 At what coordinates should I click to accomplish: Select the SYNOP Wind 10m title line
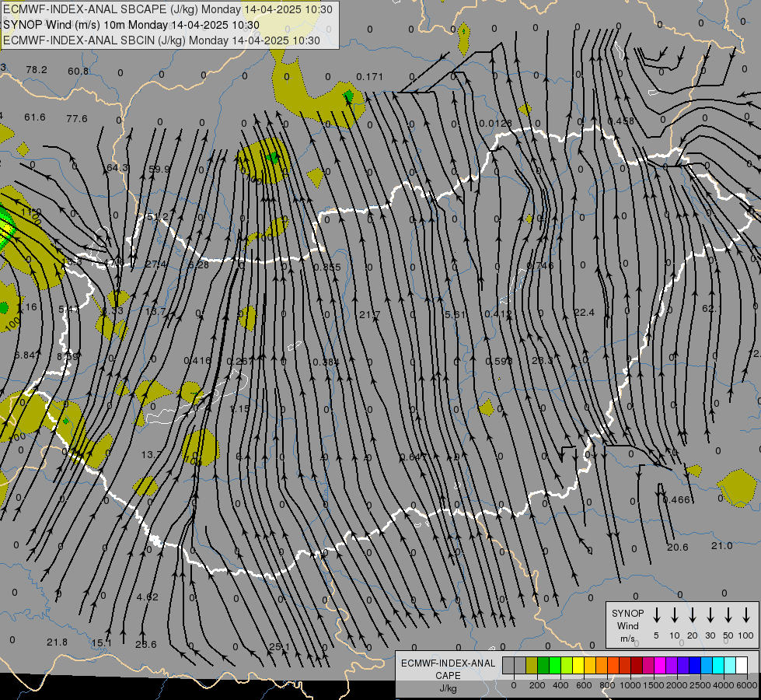pyautogui.click(x=131, y=25)
